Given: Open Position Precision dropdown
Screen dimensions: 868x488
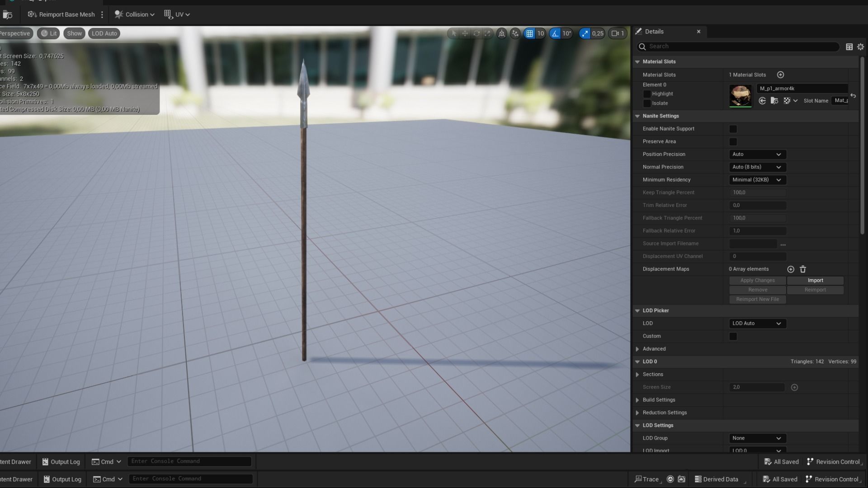Looking at the screenshot, I should click(757, 155).
